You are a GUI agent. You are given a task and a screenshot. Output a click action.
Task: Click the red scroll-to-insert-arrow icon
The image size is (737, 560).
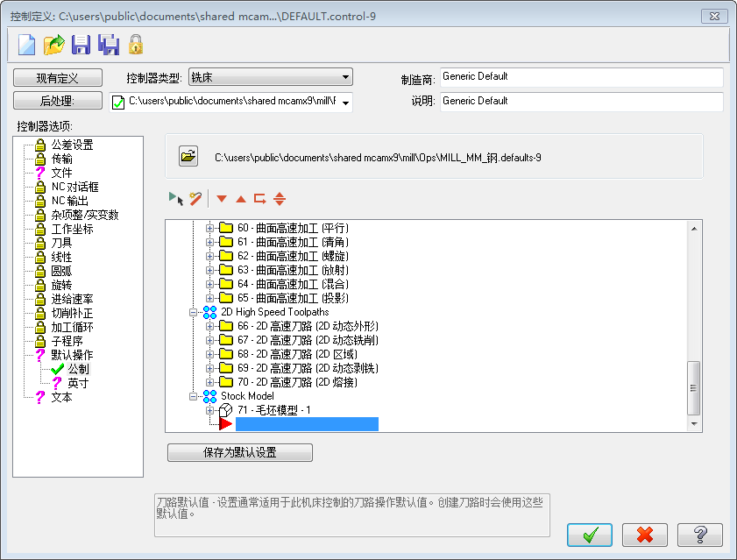point(280,199)
